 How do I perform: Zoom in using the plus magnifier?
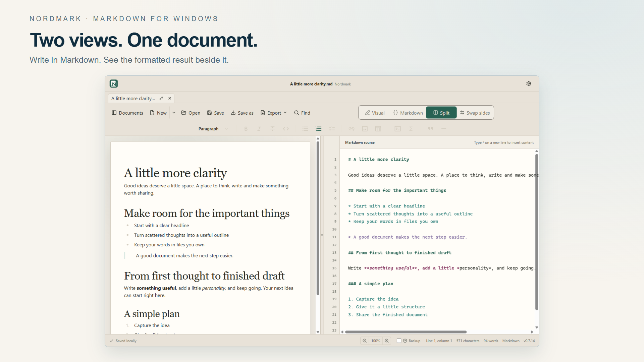point(387,341)
